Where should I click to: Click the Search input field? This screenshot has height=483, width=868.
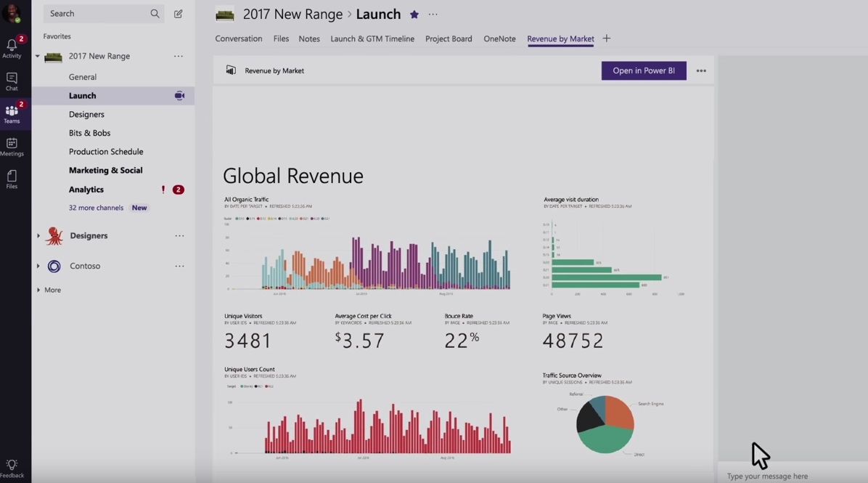102,13
